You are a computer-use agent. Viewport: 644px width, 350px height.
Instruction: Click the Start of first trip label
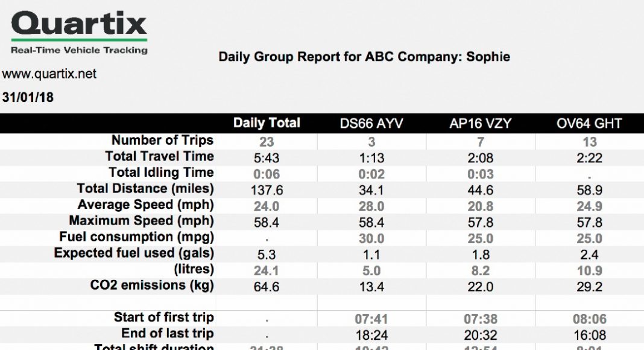click(163, 317)
